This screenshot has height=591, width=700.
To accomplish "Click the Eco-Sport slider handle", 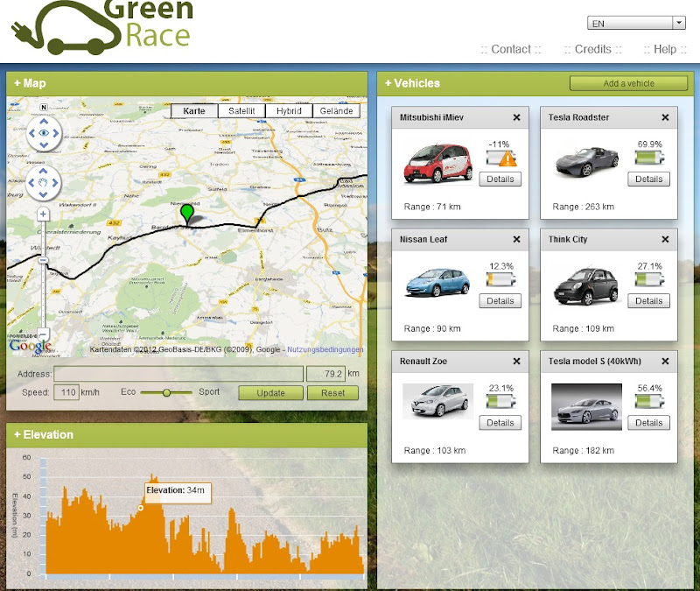I will click(166, 392).
